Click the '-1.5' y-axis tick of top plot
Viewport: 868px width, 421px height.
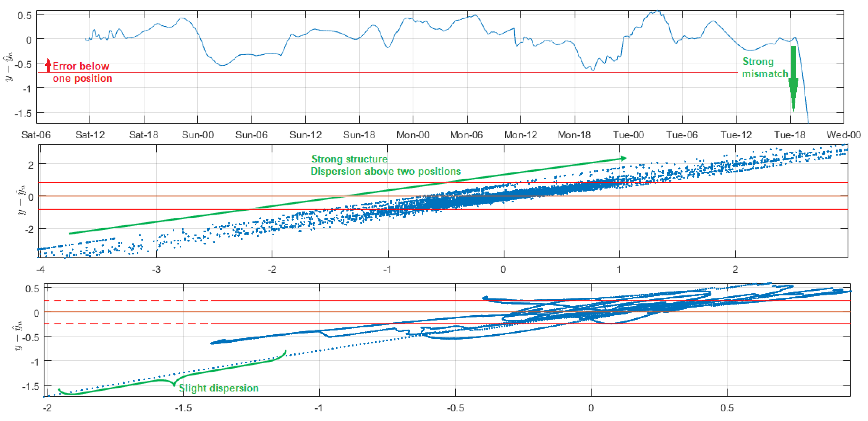click(23, 113)
